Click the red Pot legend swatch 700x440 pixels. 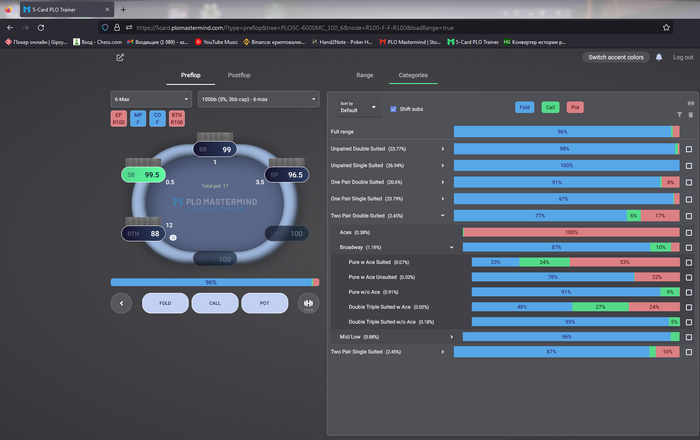(x=575, y=107)
